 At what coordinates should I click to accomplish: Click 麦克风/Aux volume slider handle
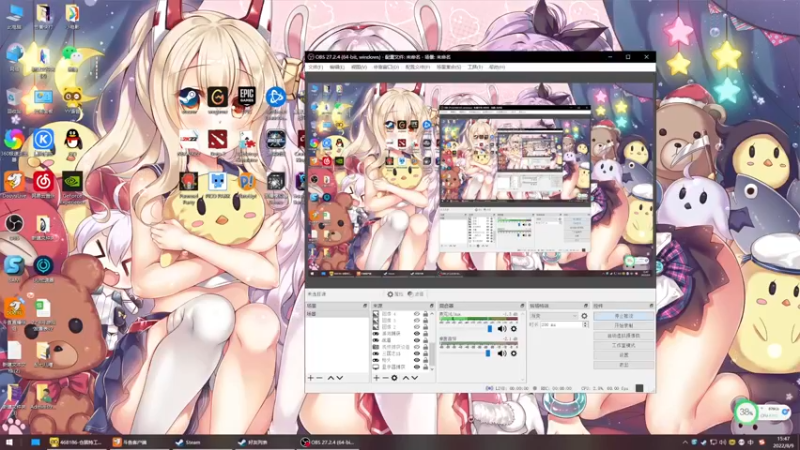(x=490, y=329)
